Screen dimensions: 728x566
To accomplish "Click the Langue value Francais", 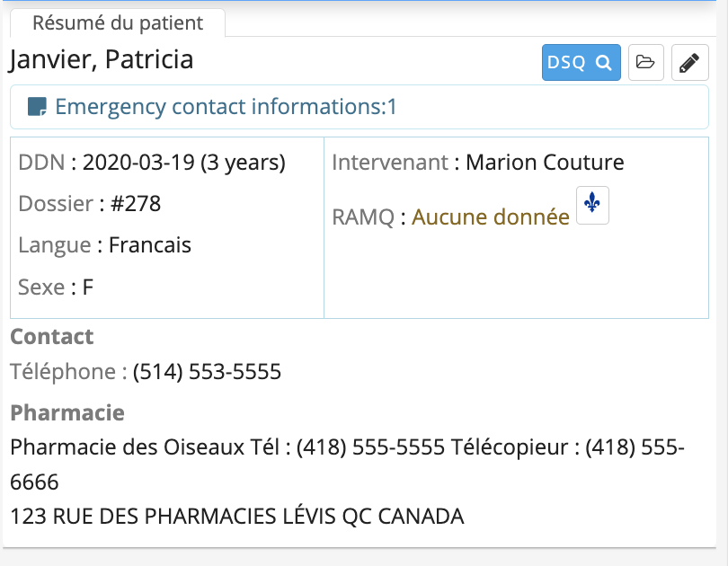I will 150,245.
